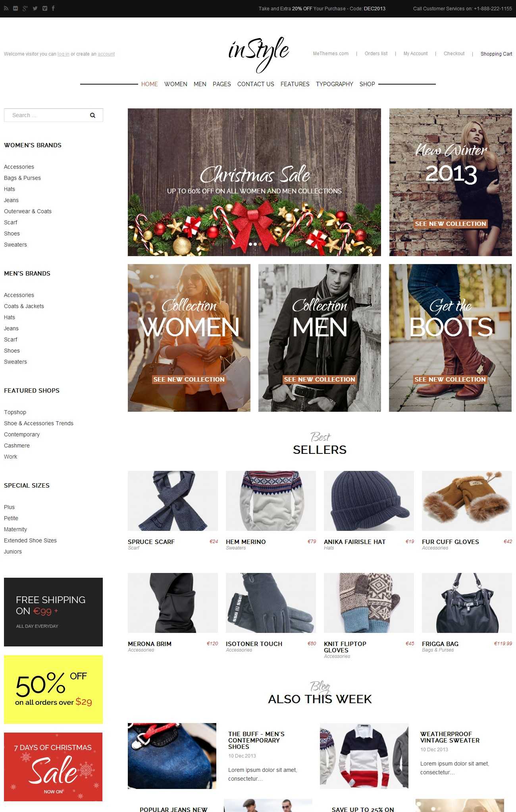The image size is (516, 812).
Task: Click the Frigga Bag product image
Action: pos(467,603)
